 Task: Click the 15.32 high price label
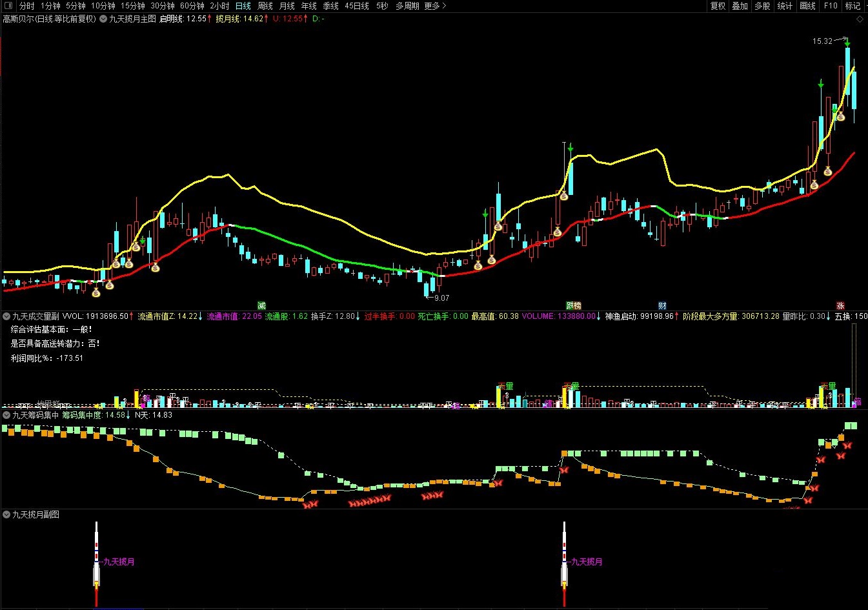[x=822, y=41]
